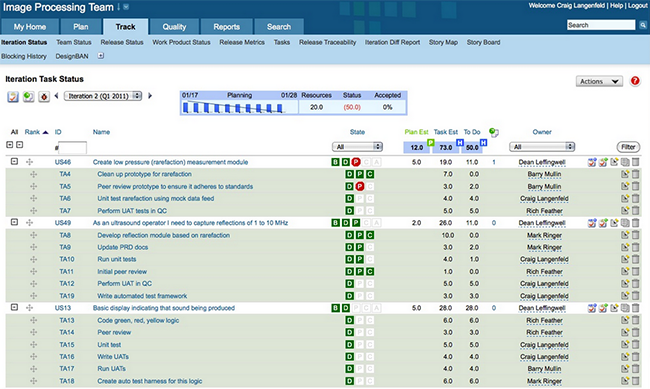This screenshot has height=389, width=650.
Task: Click the discussion icon in the column header
Action: pyautogui.click(x=493, y=132)
